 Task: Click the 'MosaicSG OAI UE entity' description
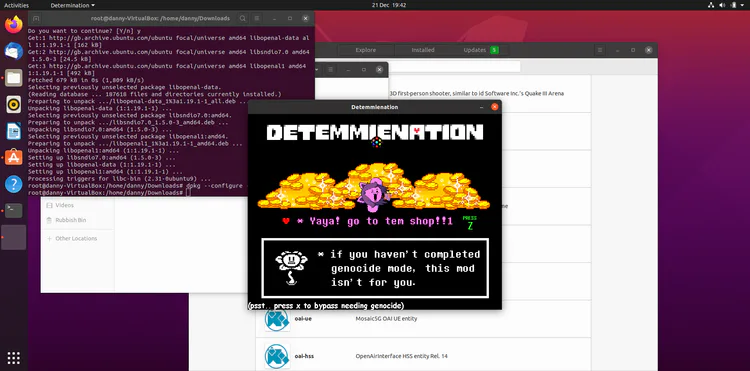(x=386, y=319)
